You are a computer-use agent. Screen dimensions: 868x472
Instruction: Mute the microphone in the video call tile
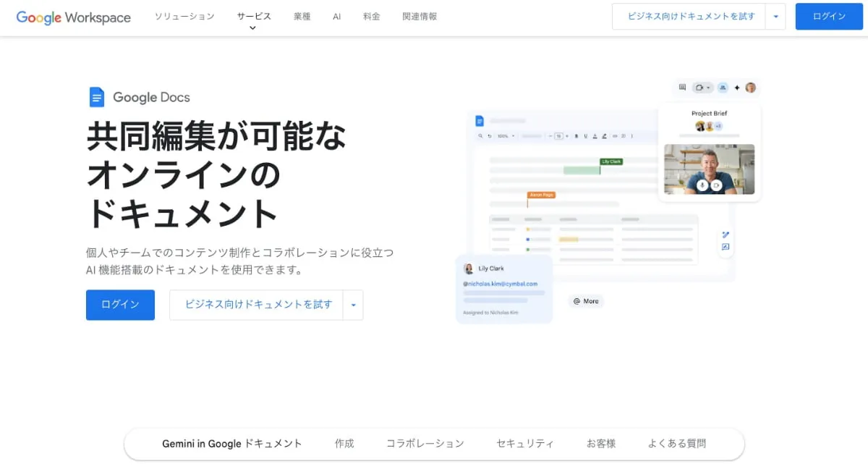click(702, 185)
